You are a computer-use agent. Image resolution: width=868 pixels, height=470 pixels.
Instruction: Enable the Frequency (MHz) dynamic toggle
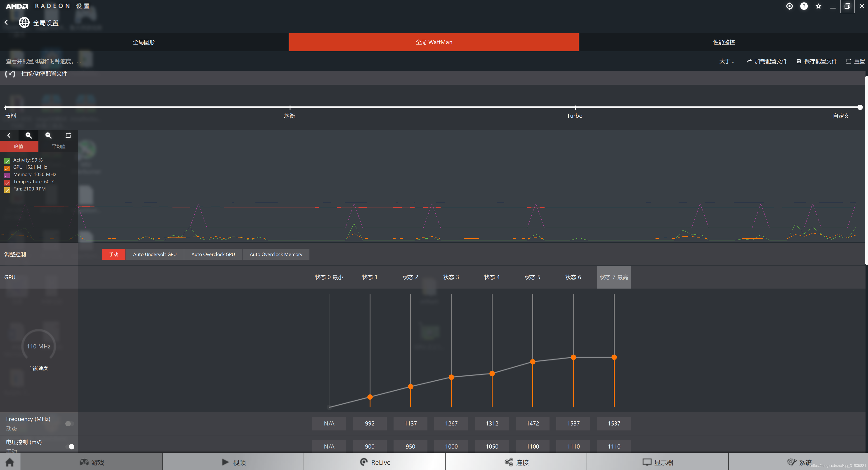point(70,423)
